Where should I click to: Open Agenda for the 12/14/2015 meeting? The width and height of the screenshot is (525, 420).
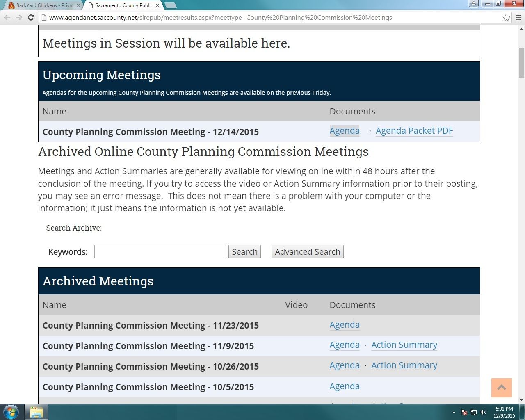coord(345,131)
